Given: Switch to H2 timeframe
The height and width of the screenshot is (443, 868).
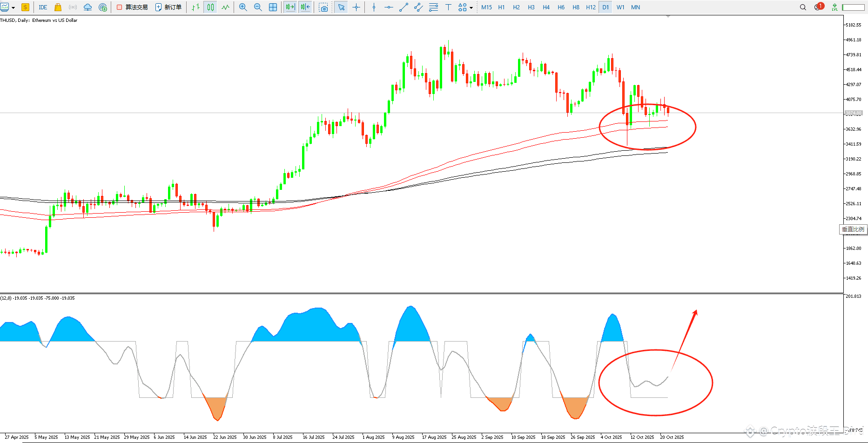Looking at the screenshot, I should pyautogui.click(x=516, y=7).
